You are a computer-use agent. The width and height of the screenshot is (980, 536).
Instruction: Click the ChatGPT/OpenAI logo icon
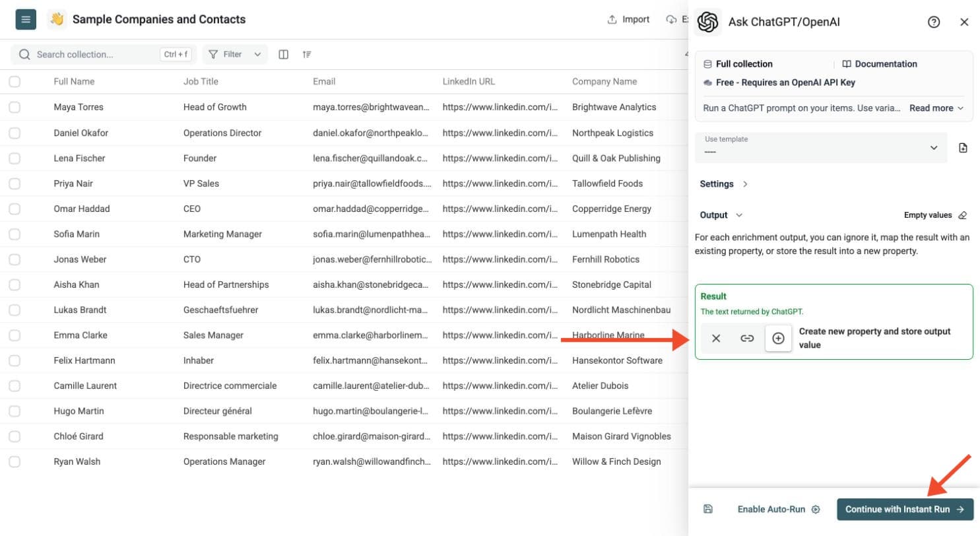(x=707, y=22)
